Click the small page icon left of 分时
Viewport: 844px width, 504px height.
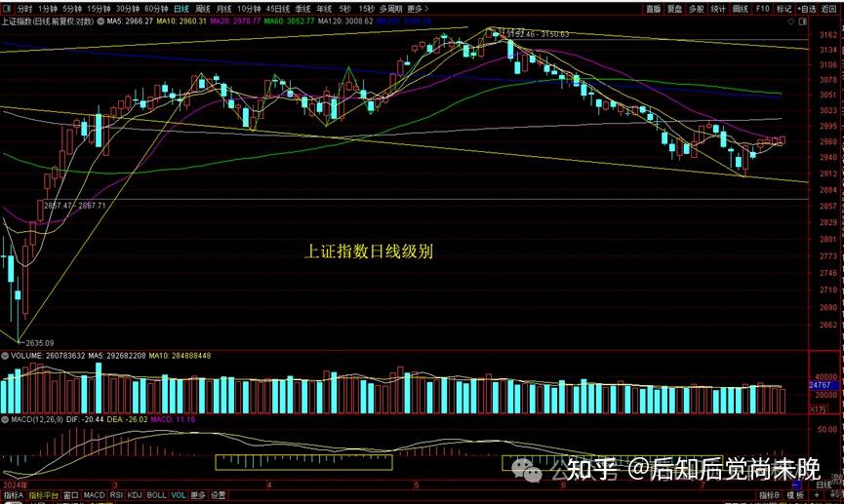[x=8, y=8]
